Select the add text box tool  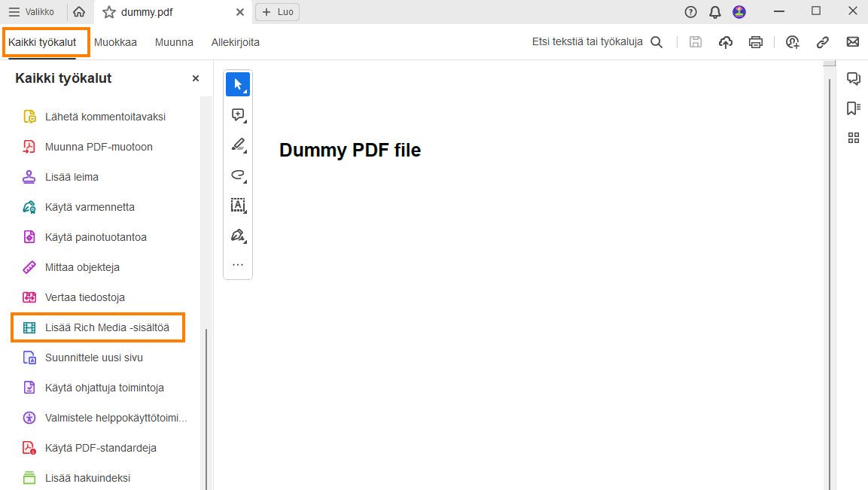(x=238, y=205)
